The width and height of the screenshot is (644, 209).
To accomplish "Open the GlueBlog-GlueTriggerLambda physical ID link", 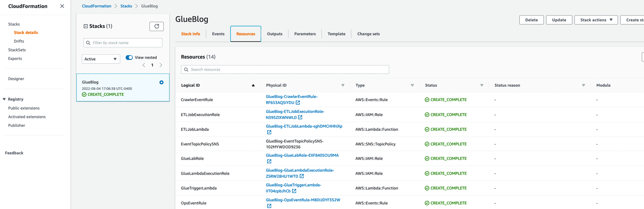I will coord(293,188).
